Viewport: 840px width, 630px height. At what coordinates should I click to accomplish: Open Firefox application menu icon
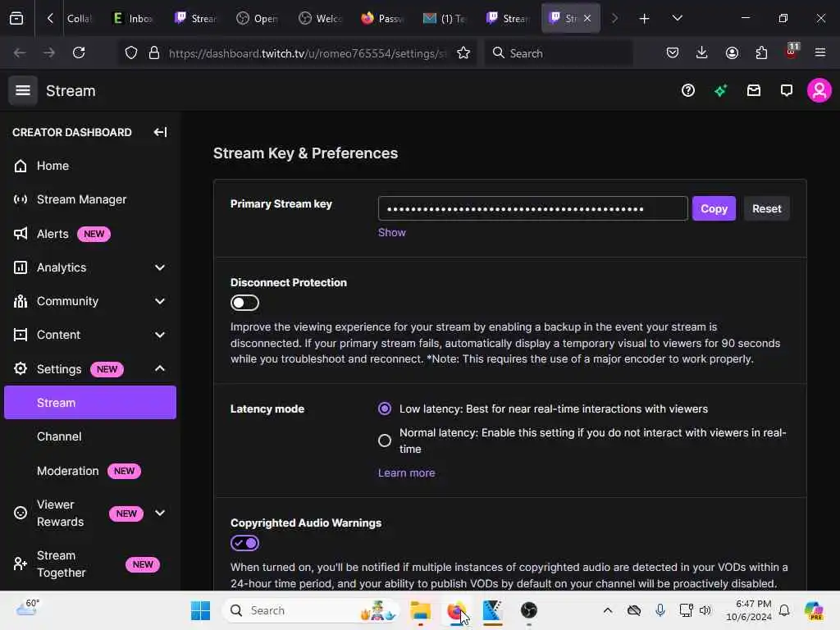tap(820, 52)
